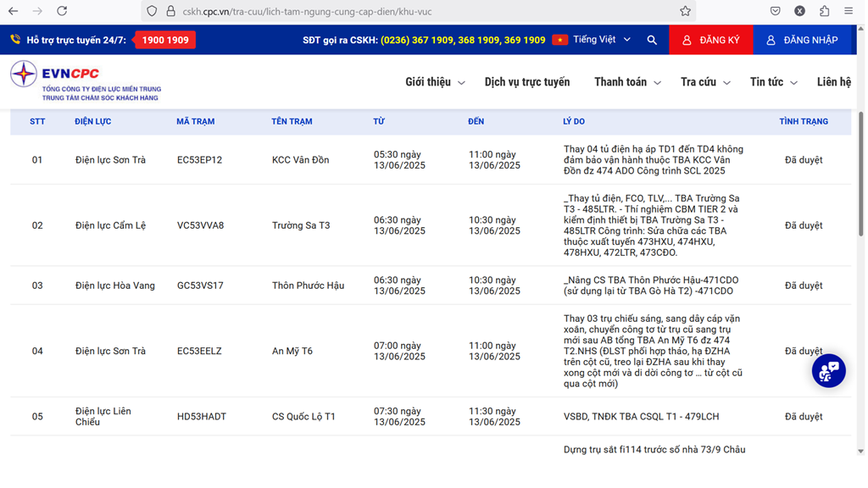Click the ĐĂNG KÝ register button
Screen dimensions: 868x488
[711, 40]
